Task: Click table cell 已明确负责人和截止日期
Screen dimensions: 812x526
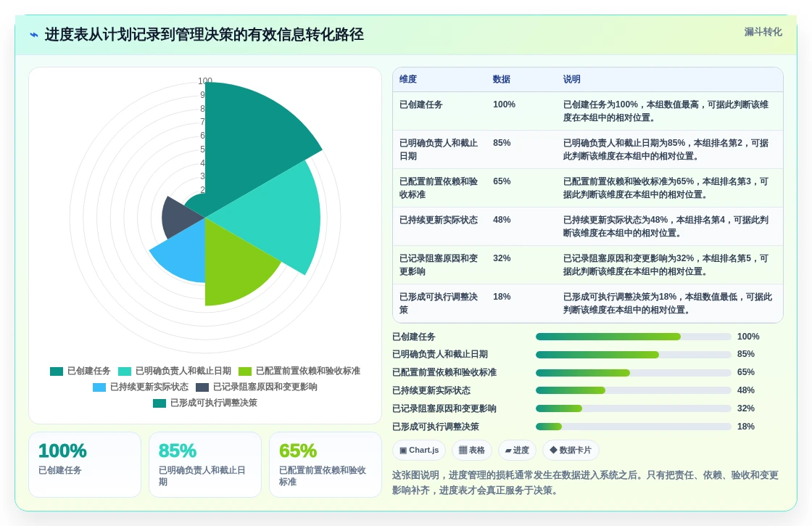Action: (439, 149)
